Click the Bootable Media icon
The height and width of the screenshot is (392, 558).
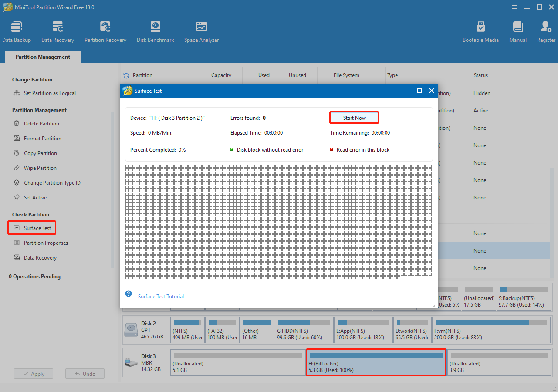click(480, 30)
